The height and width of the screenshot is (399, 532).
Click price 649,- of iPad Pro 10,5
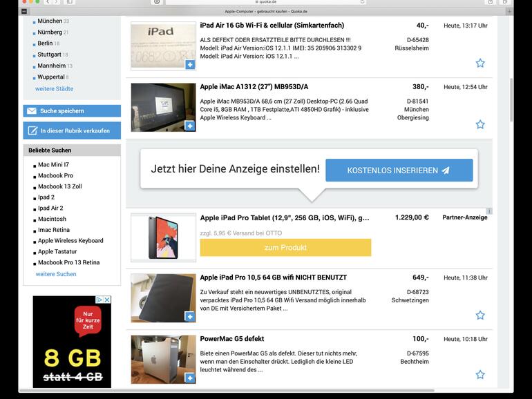click(x=420, y=278)
